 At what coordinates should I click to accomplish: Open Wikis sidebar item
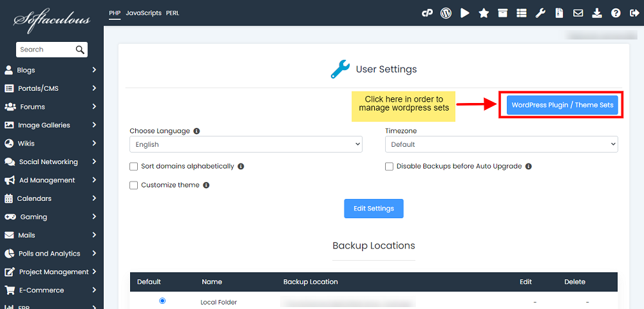point(51,143)
